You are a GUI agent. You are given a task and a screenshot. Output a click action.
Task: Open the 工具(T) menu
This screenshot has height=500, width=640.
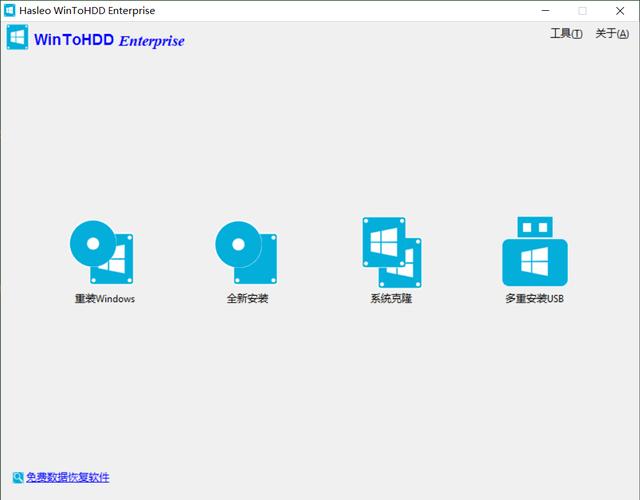566,33
